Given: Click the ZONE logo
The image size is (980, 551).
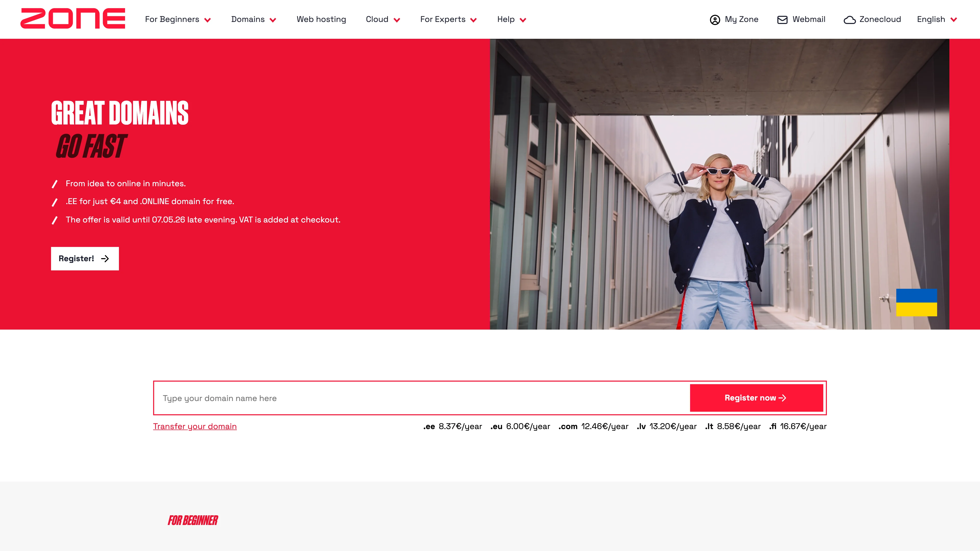Looking at the screenshot, I should coord(73,19).
